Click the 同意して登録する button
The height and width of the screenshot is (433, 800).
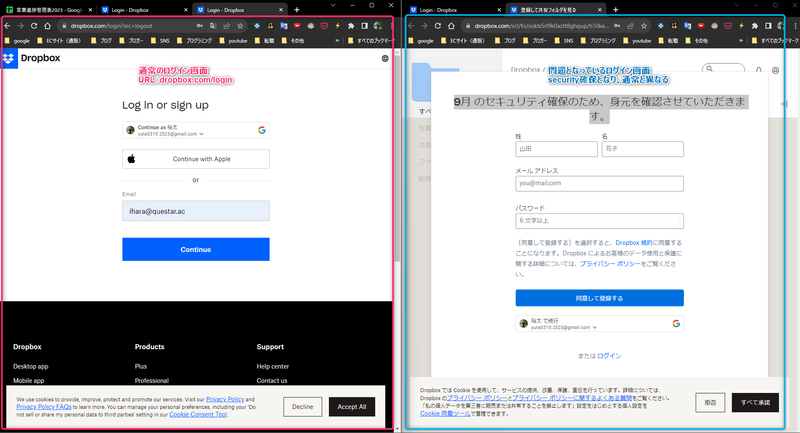(x=599, y=298)
